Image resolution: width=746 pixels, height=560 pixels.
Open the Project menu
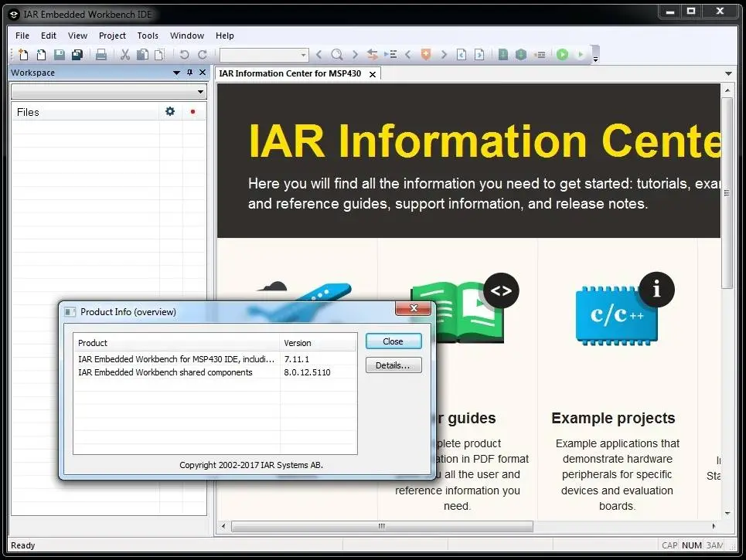click(x=112, y=36)
